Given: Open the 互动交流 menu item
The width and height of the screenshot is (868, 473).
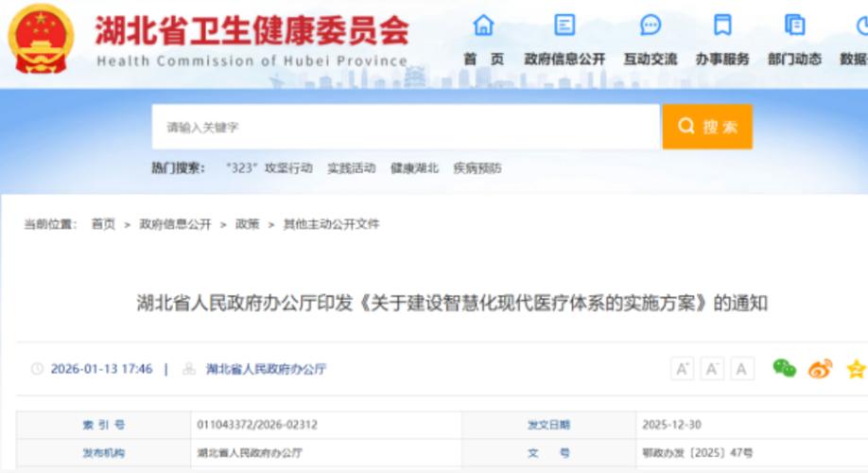Looking at the screenshot, I should click(651, 59).
